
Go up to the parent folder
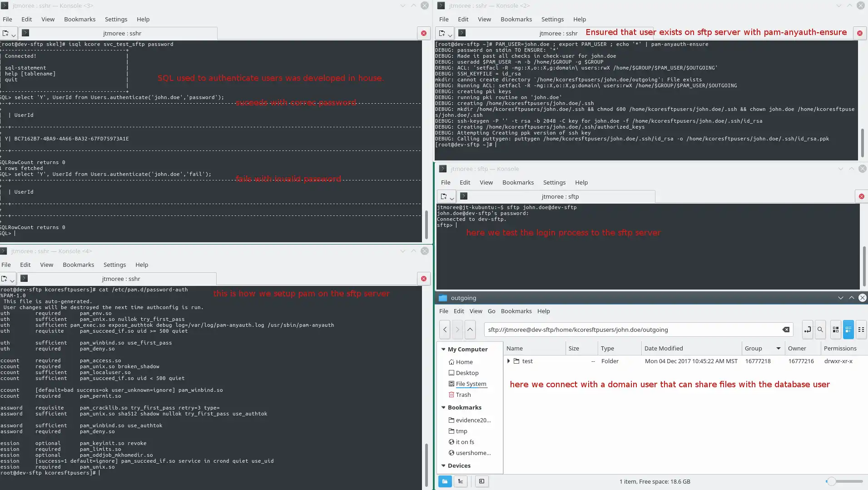point(470,330)
